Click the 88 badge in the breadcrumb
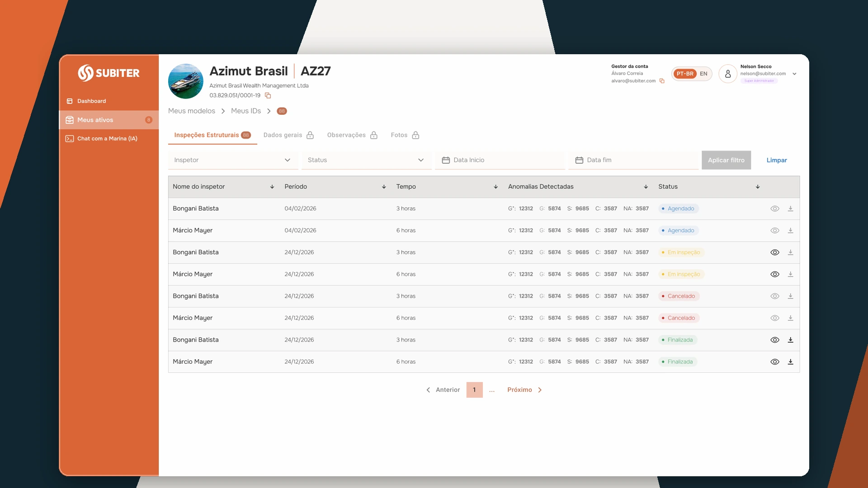868x488 pixels. point(282,111)
